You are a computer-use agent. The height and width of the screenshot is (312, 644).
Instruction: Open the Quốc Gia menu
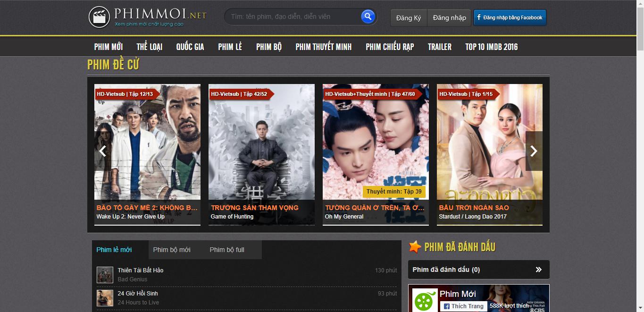190,47
